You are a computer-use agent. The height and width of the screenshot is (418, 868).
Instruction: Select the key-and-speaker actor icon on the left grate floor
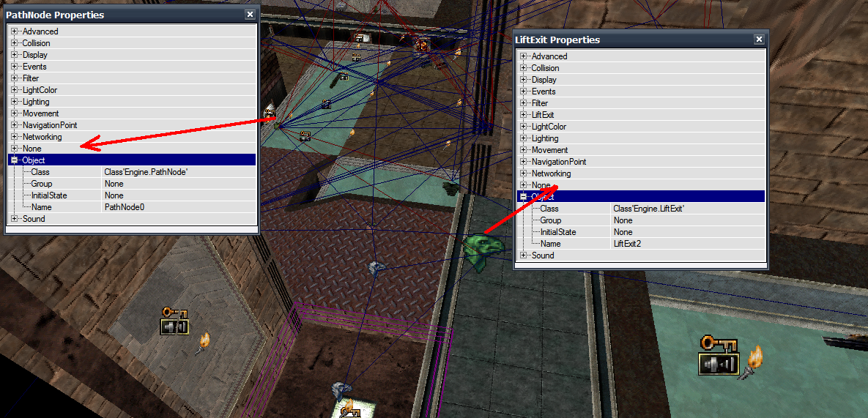pos(175,322)
